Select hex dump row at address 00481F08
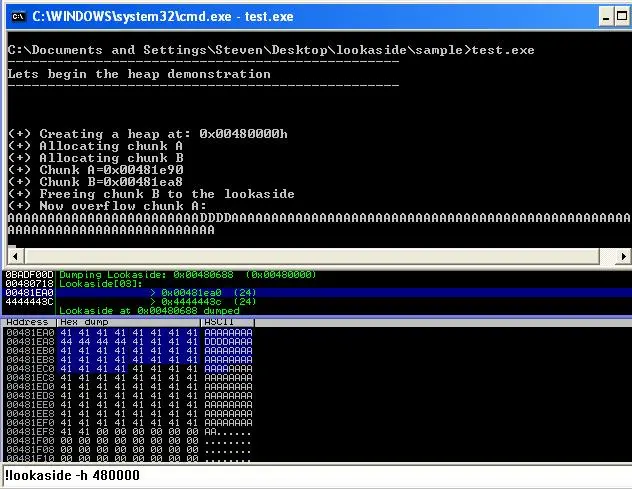This screenshot has height=489, width=632. [x=129, y=449]
